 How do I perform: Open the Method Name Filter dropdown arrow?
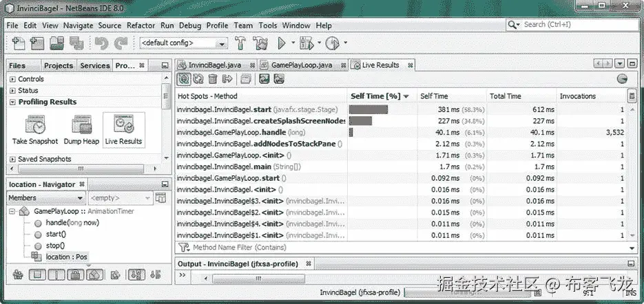click(x=632, y=248)
